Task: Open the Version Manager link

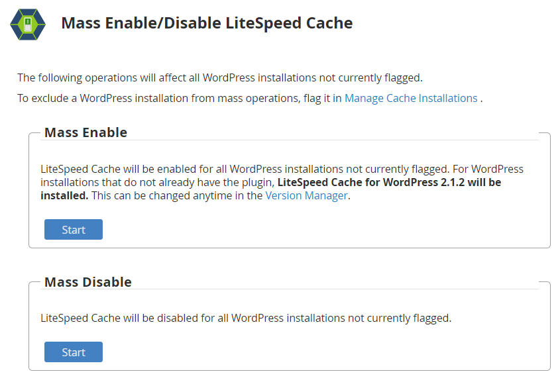Action: click(x=306, y=195)
